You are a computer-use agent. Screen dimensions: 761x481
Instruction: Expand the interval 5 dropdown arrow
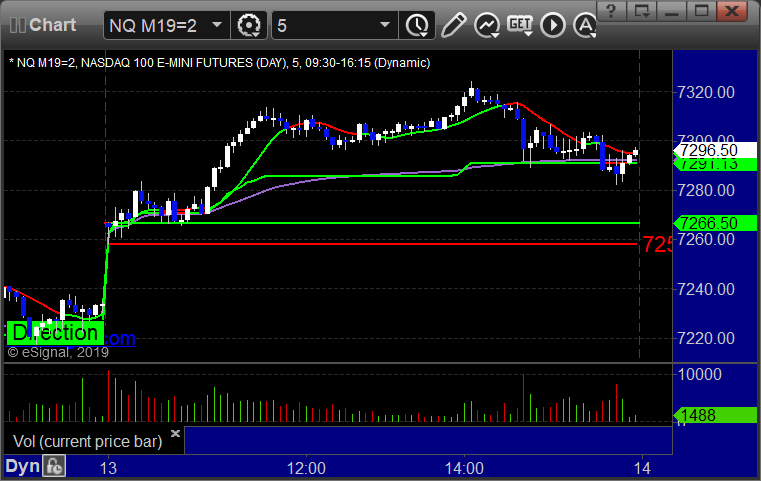pyautogui.click(x=385, y=25)
